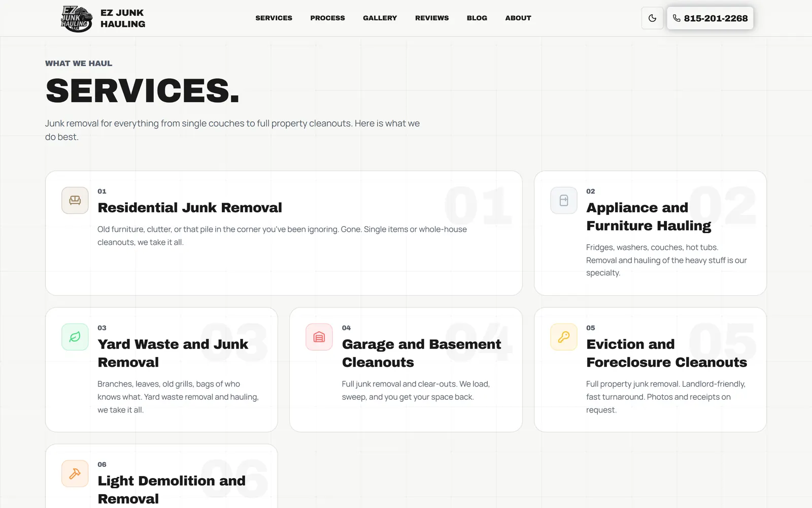Click text 'Full junk removal and clear-outs'
The image size is (812, 508).
(x=416, y=390)
